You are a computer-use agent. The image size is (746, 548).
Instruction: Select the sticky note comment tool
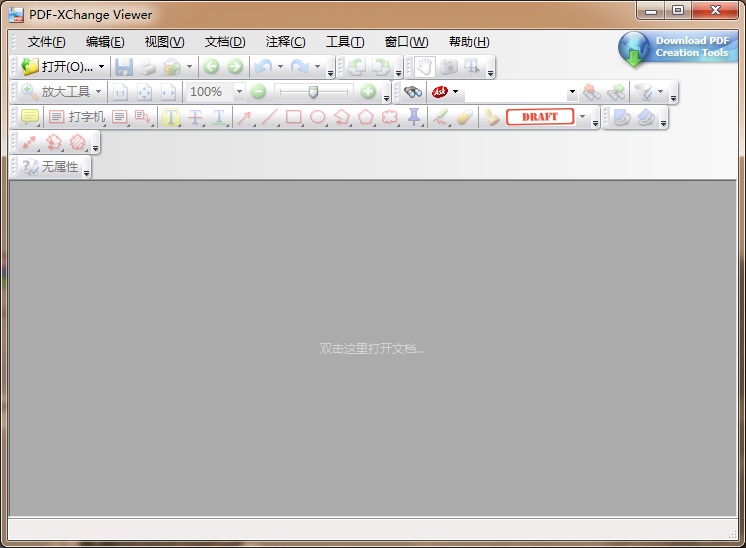tap(30, 117)
